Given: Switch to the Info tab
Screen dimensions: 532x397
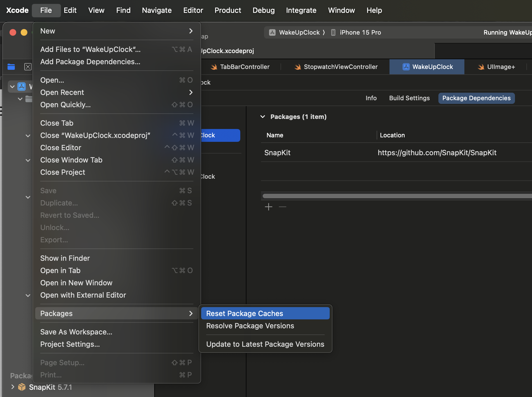Looking at the screenshot, I should (x=371, y=98).
